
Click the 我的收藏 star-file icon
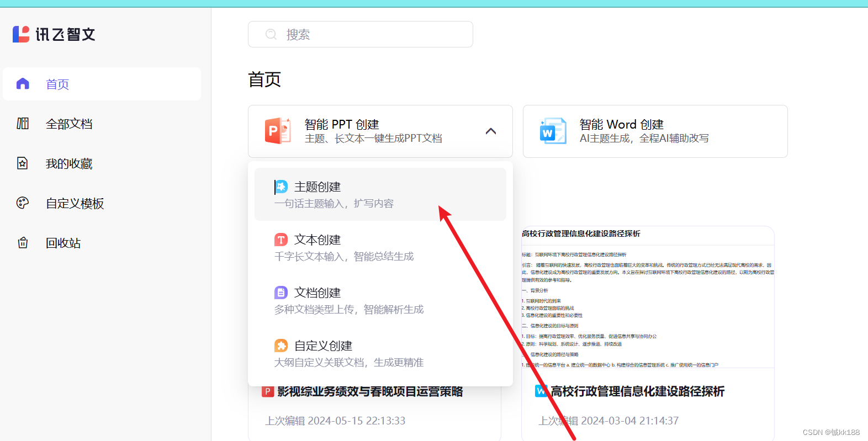[x=23, y=163]
